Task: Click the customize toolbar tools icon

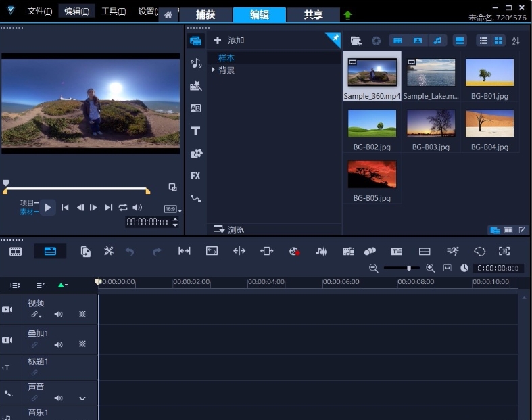Action: (109, 251)
